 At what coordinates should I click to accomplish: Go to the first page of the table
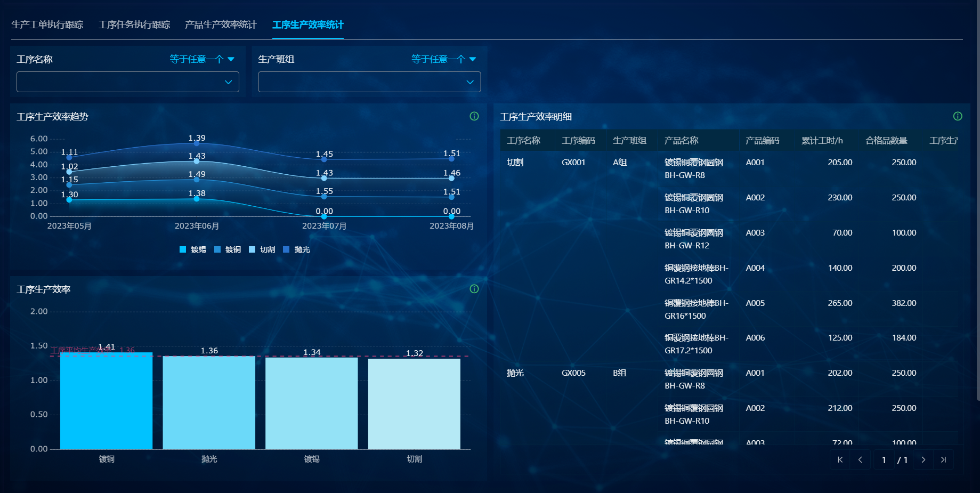click(x=840, y=459)
